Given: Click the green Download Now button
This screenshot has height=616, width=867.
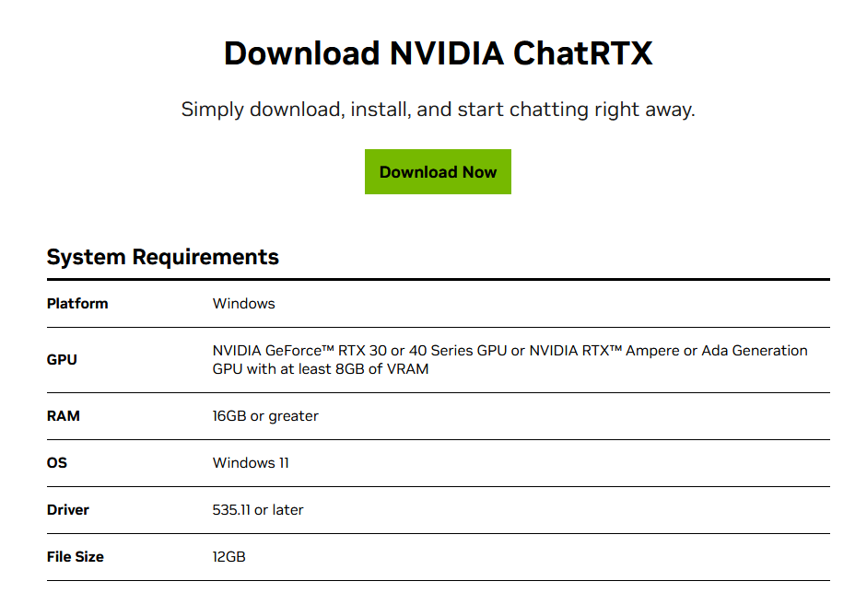Looking at the screenshot, I should pyautogui.click(x=438, y=172).
